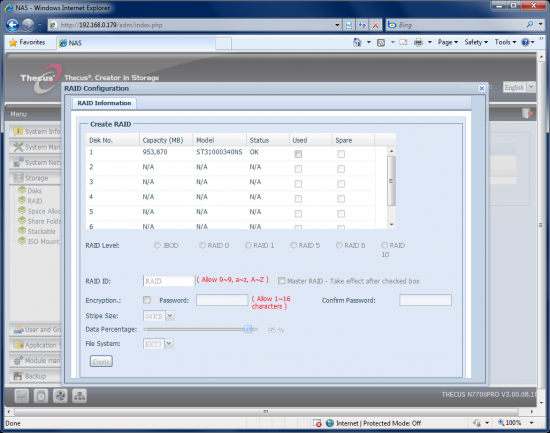Open Backup menu section
The height and width of the screenshot is (433, 550).
pos(35,376)
